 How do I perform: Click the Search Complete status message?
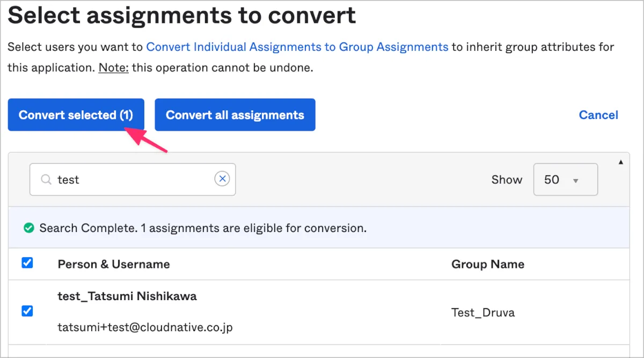tap(203, 228)
